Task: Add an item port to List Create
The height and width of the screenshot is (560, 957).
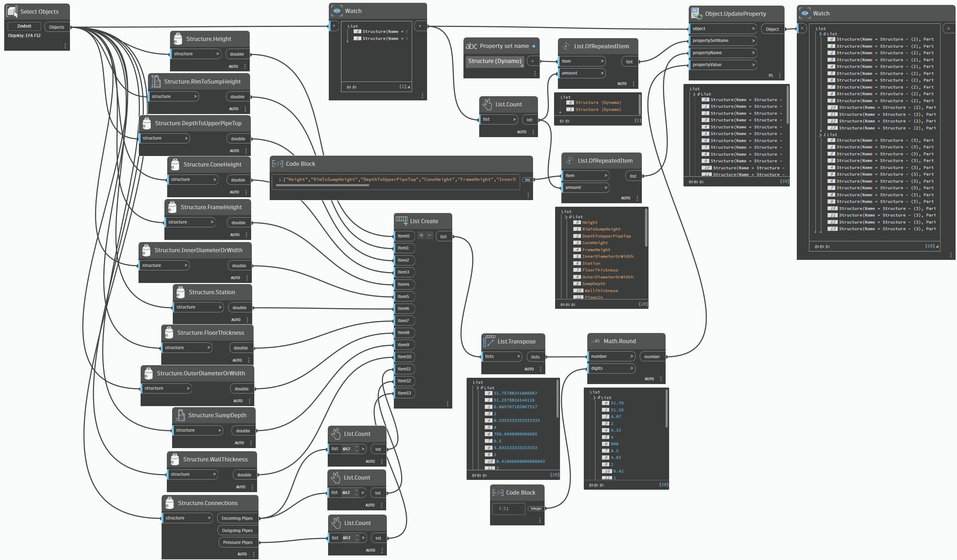Action: [421, 235]
